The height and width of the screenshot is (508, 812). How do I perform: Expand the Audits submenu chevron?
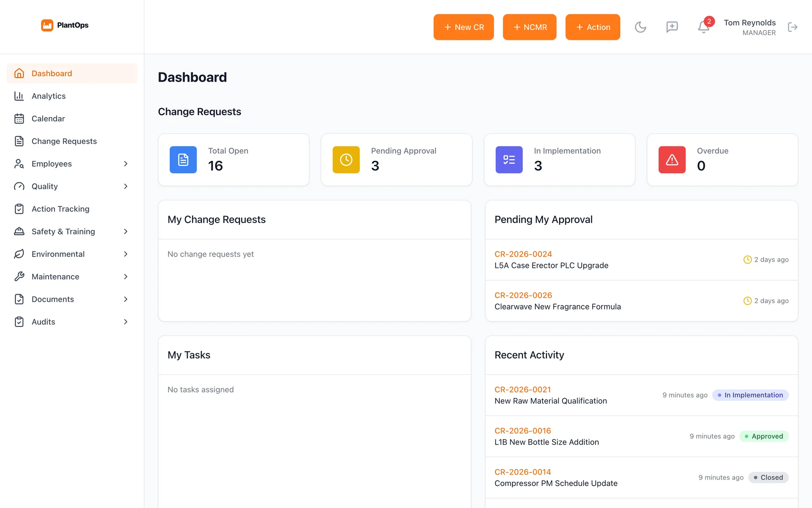click(x=126, y=322)
